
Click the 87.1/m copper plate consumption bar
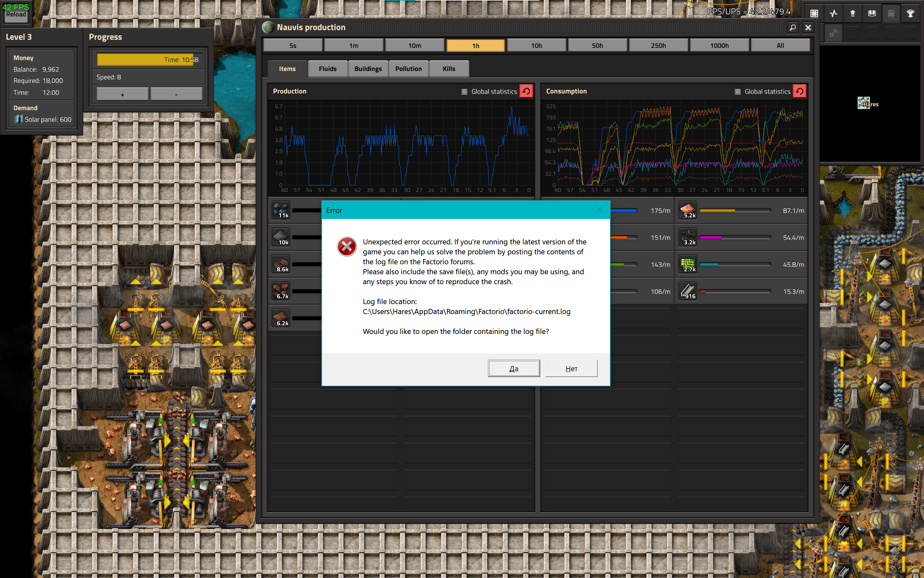pyautogui.click(x=735, y=211)
